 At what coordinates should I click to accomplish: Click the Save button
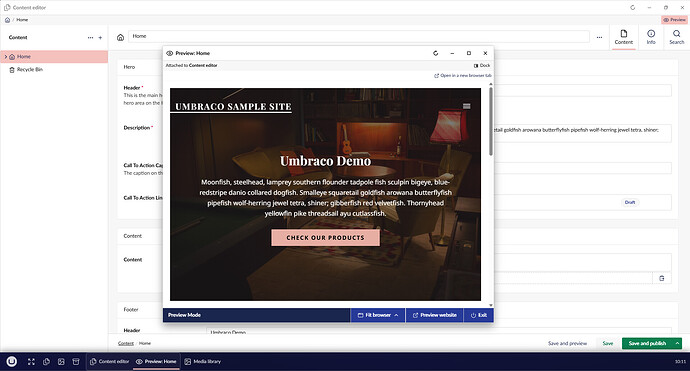(x=608, y=343)
